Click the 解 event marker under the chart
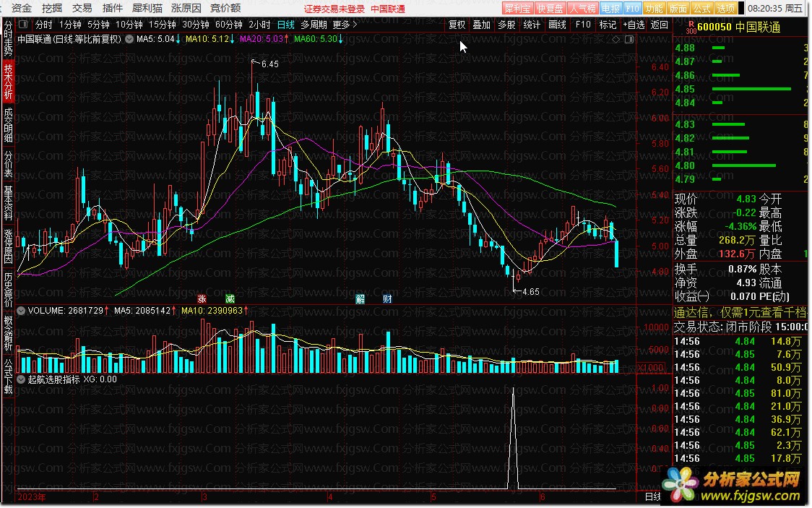Screen dimensions: 812x508 pyautogui.click(x=360, y=298)
